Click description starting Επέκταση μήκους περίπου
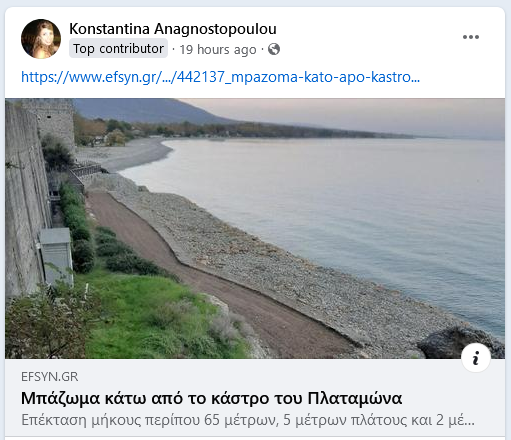The width and height of the screenshot is (511, 440). [248, 420]
